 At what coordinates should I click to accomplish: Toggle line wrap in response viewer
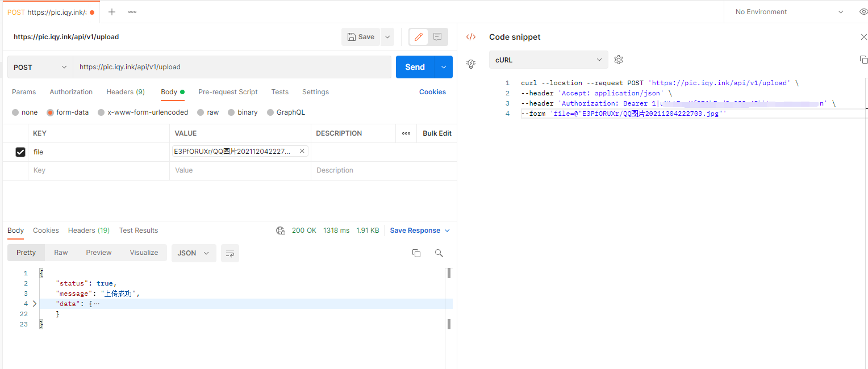230,253
